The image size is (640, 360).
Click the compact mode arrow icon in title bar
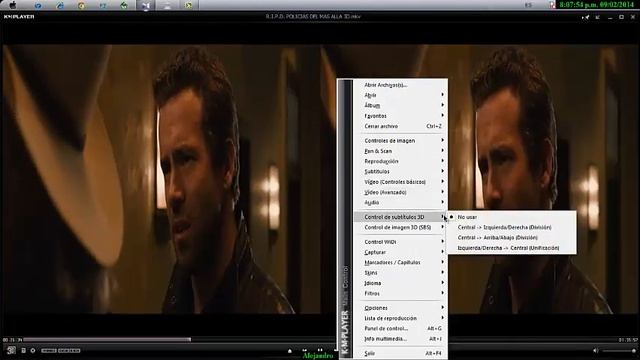coord(598,17)
